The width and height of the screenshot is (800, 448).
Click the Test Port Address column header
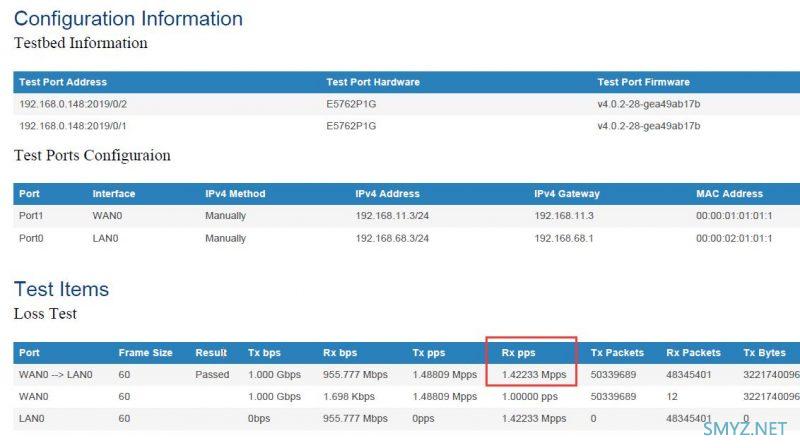(63, 82)
